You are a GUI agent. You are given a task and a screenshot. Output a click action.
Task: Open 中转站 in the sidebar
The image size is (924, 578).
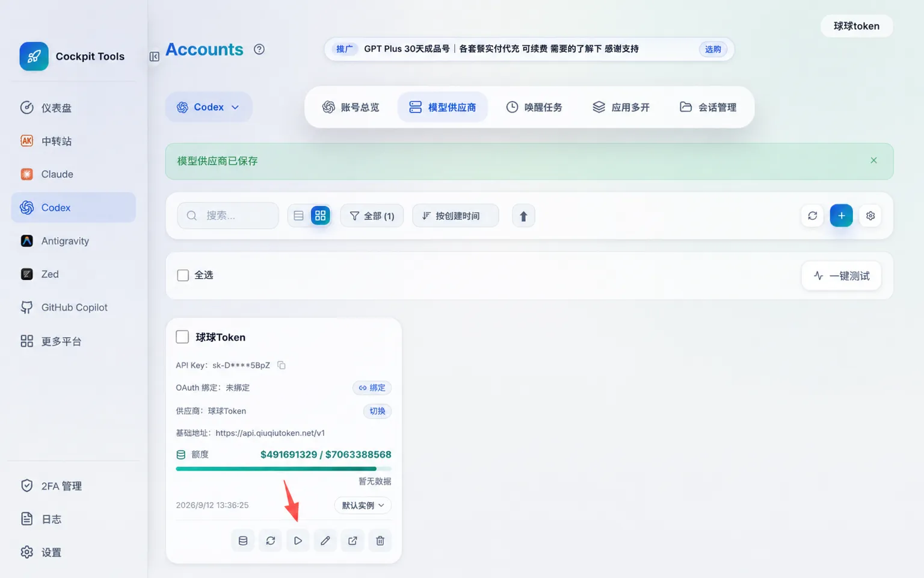[73, 141]
